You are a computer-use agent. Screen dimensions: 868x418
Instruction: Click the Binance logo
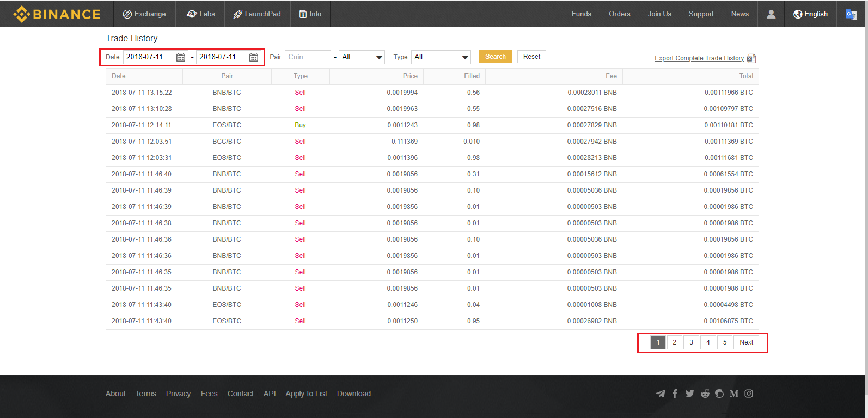pos(57,14)
